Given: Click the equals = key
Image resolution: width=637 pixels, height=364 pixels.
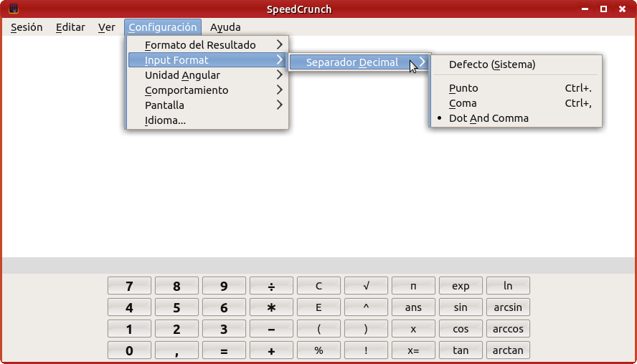Looking at the screenshot, I should (224, 350).
